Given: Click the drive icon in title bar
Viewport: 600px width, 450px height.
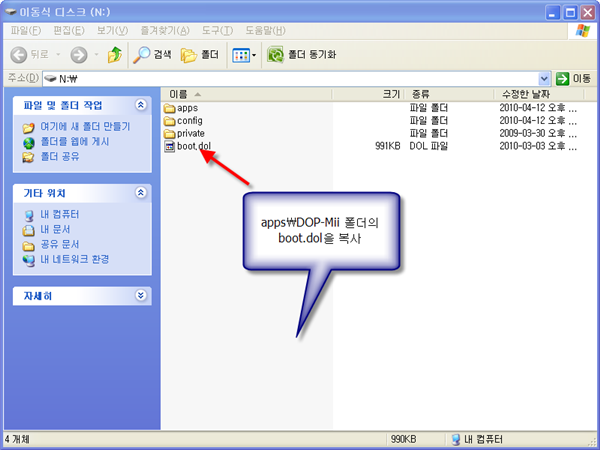Looking at the screenshot, I should pos(11,12).
